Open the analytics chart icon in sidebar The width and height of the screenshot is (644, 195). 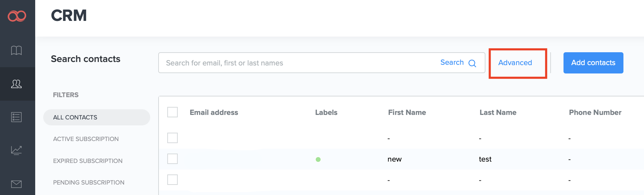coord(16,150)
